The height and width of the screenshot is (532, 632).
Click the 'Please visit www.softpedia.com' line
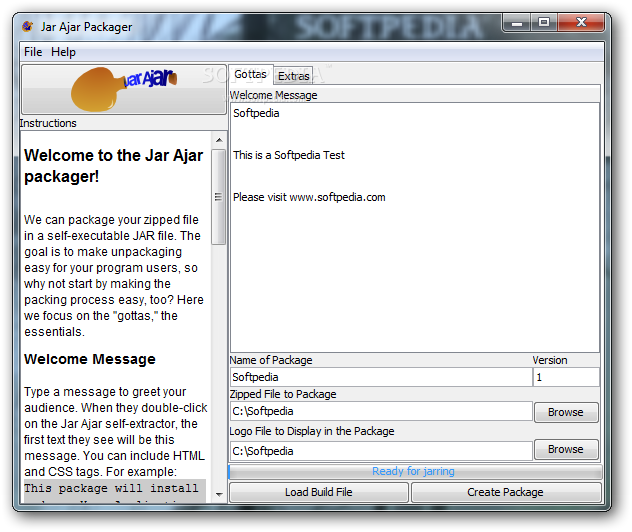pyautogui.click(x=309, y=197)
